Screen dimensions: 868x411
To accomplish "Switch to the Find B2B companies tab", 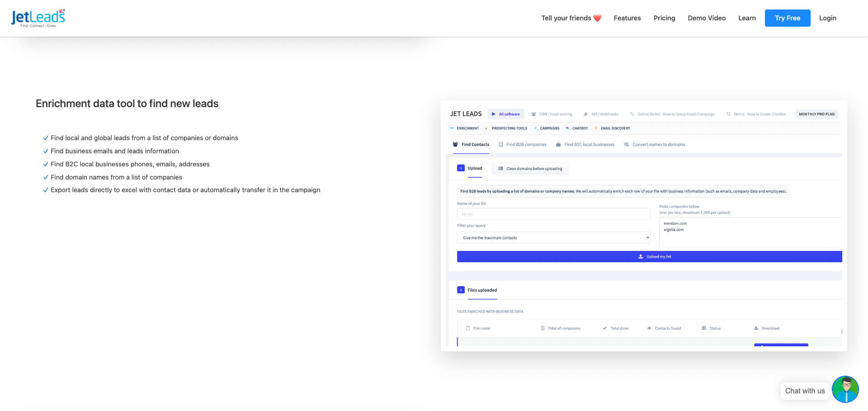I will pos(523,145).
